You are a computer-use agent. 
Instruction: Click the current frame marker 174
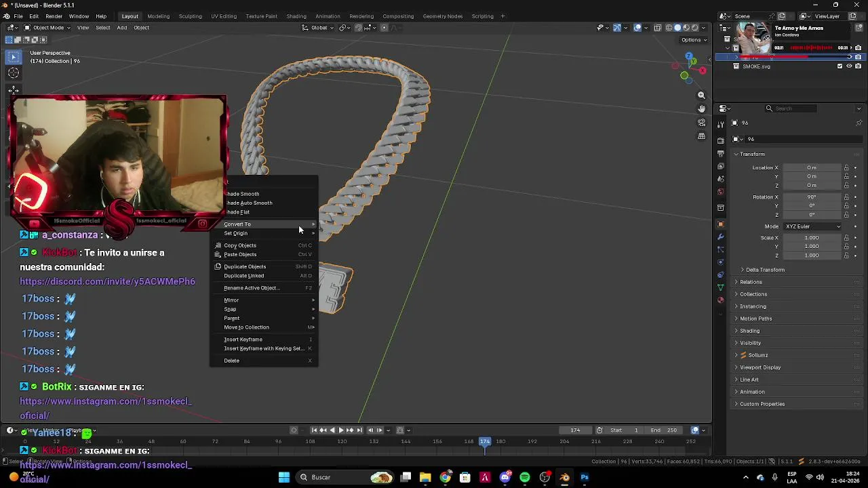pos(485,441)
